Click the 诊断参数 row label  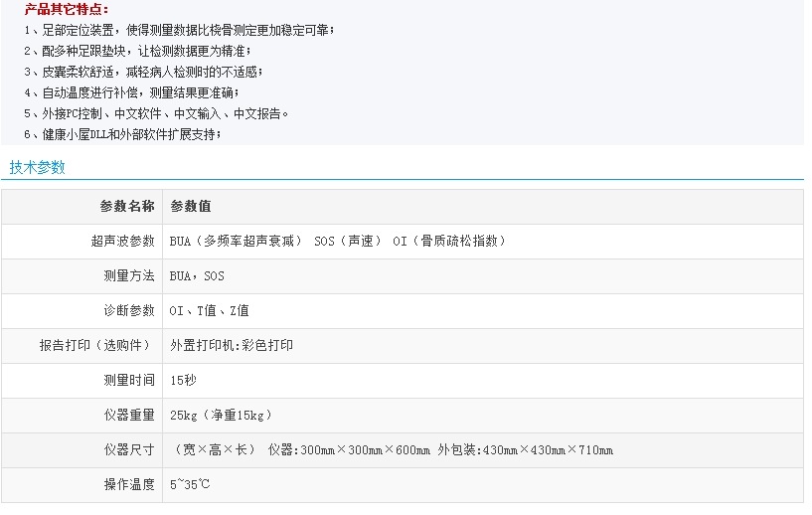[129, 311]
